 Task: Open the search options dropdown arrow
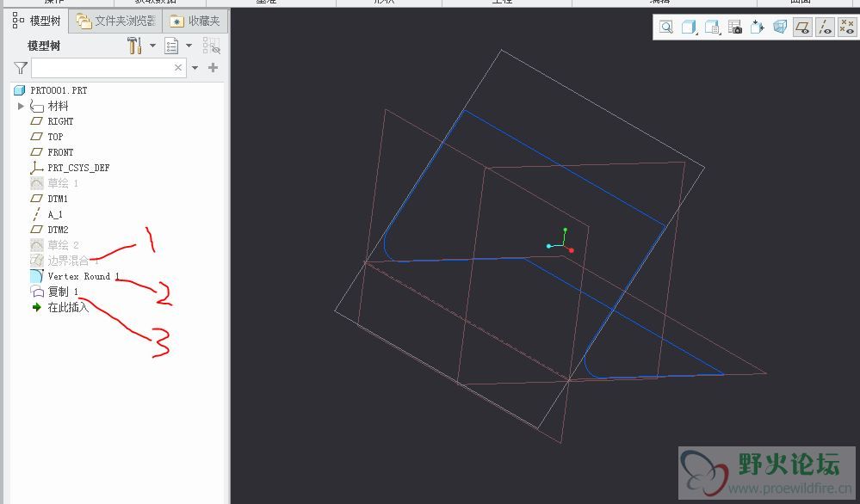[x=195, y=68]
